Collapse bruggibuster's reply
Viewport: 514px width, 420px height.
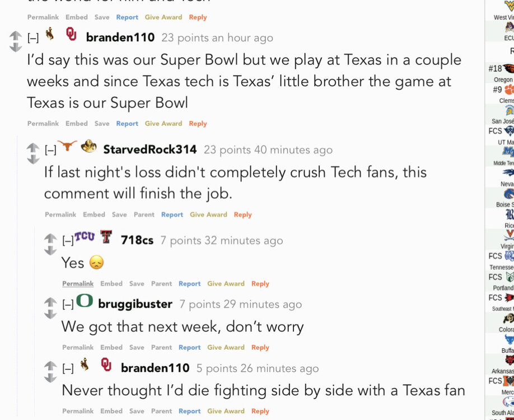coord(68,305)
